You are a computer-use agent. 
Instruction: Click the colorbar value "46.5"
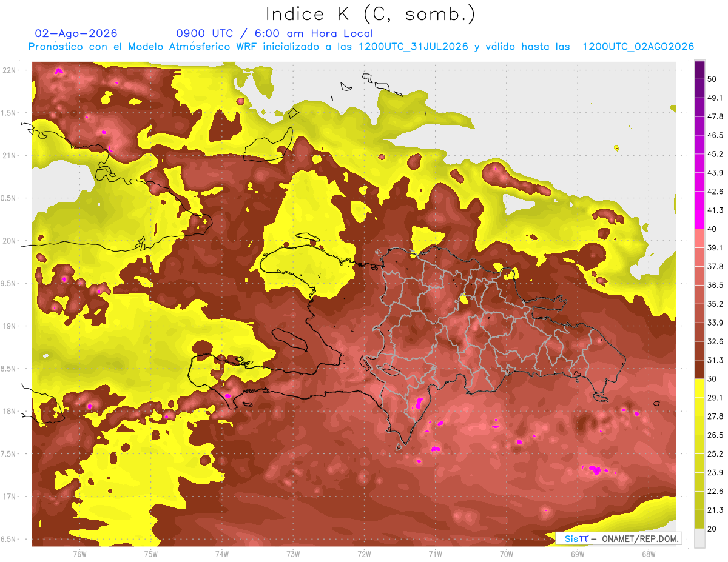[x=715, y=135]
